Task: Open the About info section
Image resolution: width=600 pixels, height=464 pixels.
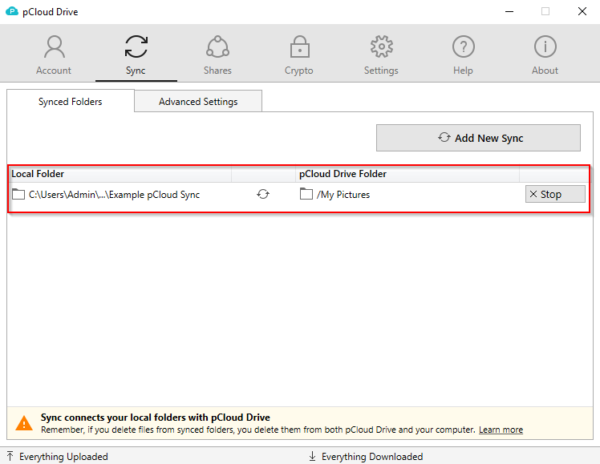Action: coord(545,55)
